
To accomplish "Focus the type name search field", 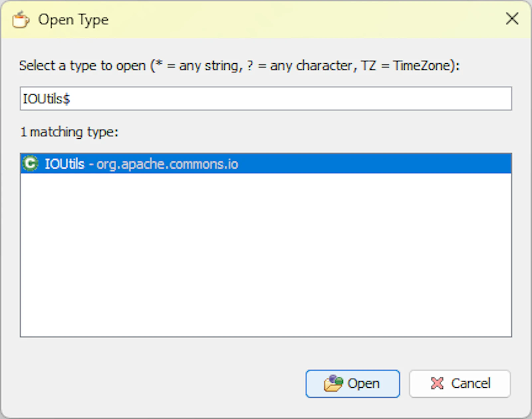I will pyautogui.click(x=266, y=99).
